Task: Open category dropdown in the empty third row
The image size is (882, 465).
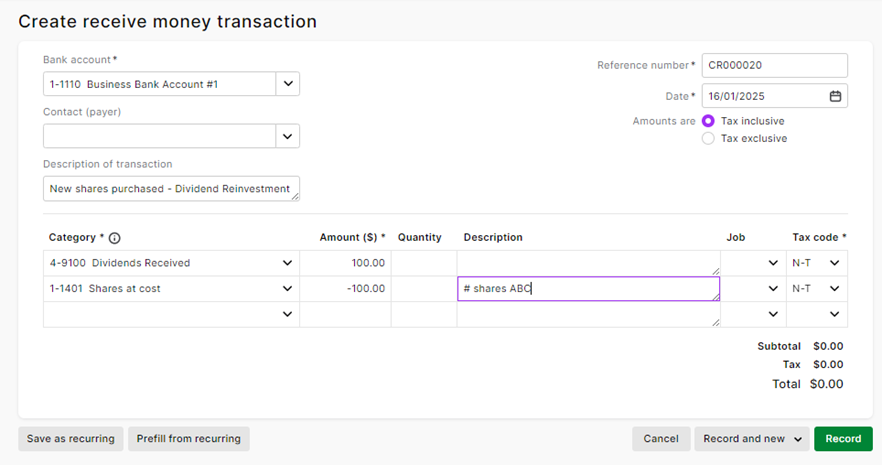Action: click(x=287, y=315)
